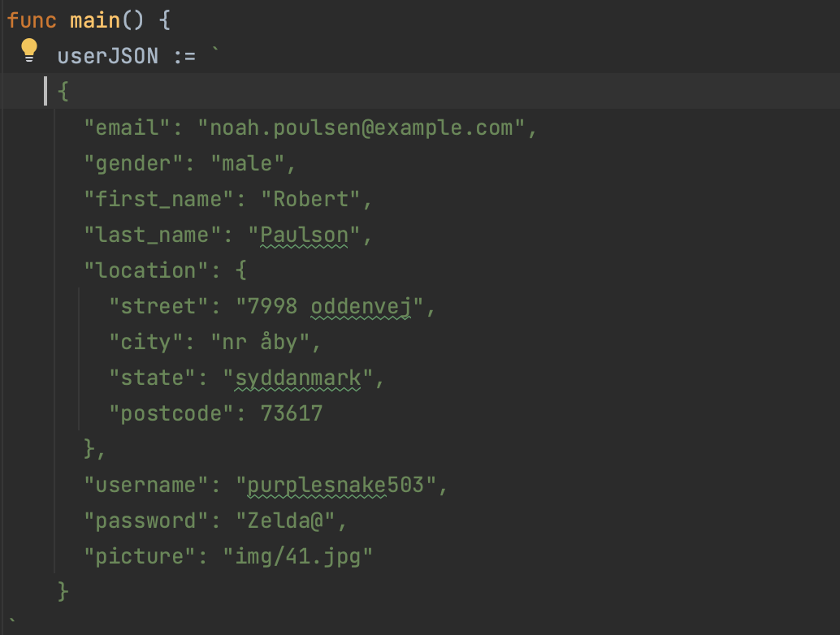Click the yellow lightbulb quick-fix icon
This screenshot has height=635, width=840.
point(29,50)
